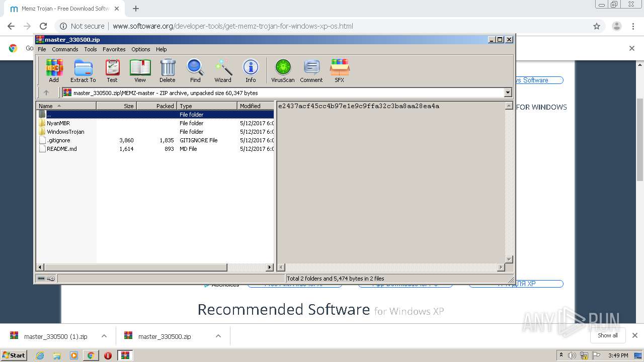Open the Options menu
This screenshot has height=362, width=644.
[141, 49]
